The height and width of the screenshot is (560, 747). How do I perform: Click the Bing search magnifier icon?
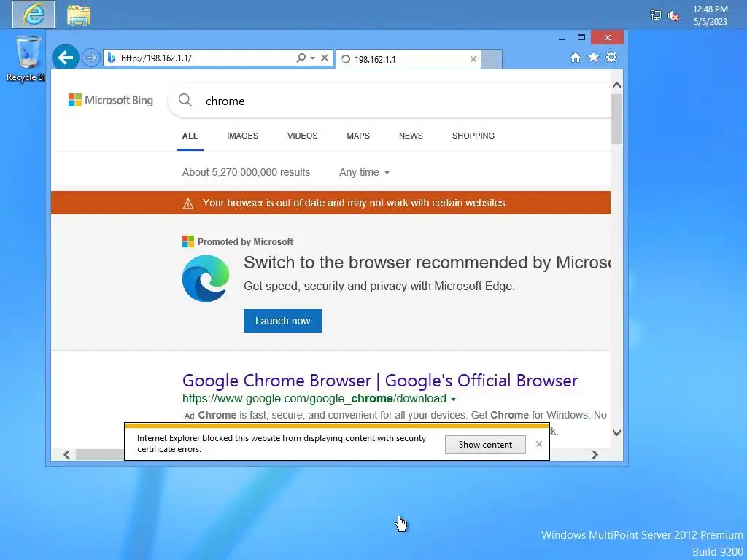tap(185, 100)
